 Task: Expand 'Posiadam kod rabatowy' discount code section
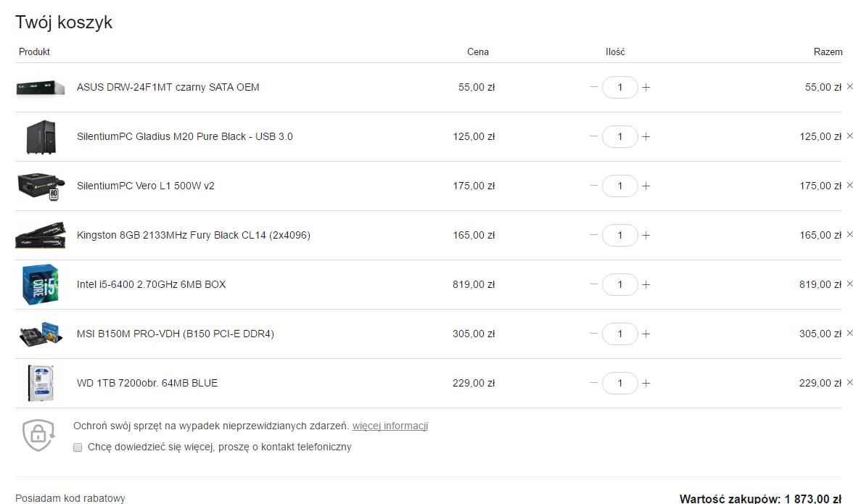pyautogui.click(x=70, y=498)
